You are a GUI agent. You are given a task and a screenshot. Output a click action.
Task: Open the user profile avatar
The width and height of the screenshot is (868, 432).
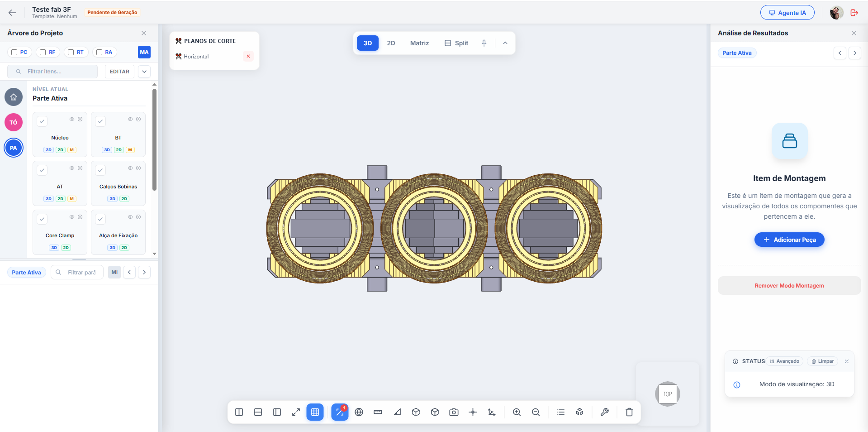(836, 13)
